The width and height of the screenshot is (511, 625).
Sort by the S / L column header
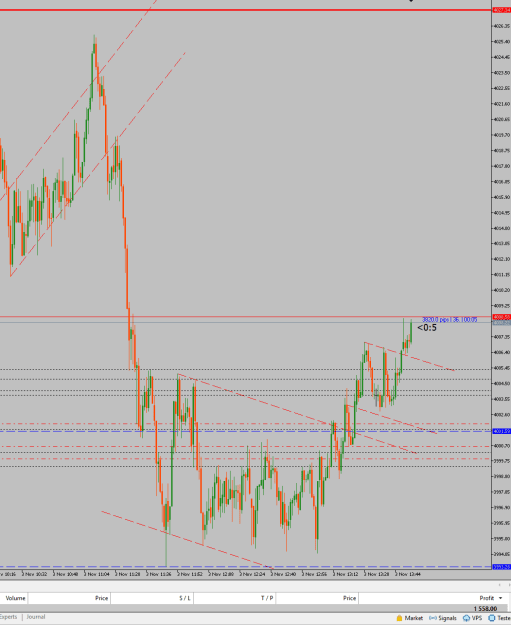(185, 598)
